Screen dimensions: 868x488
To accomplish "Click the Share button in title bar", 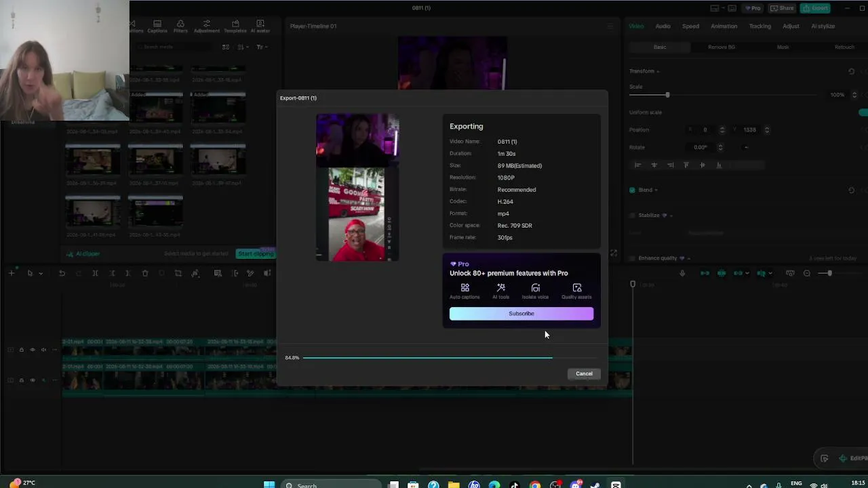I will coord(783,8).
